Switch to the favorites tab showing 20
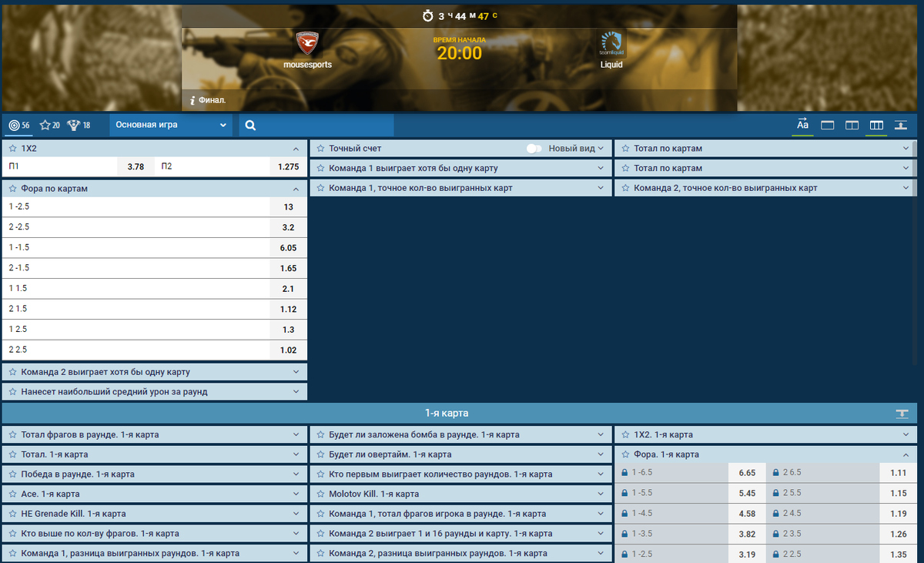 click(x=50, y=125)
